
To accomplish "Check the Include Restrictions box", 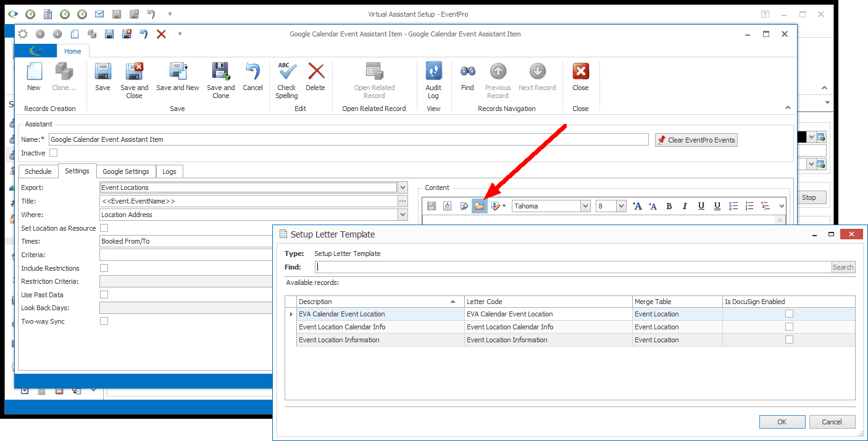I will (104, 268).
